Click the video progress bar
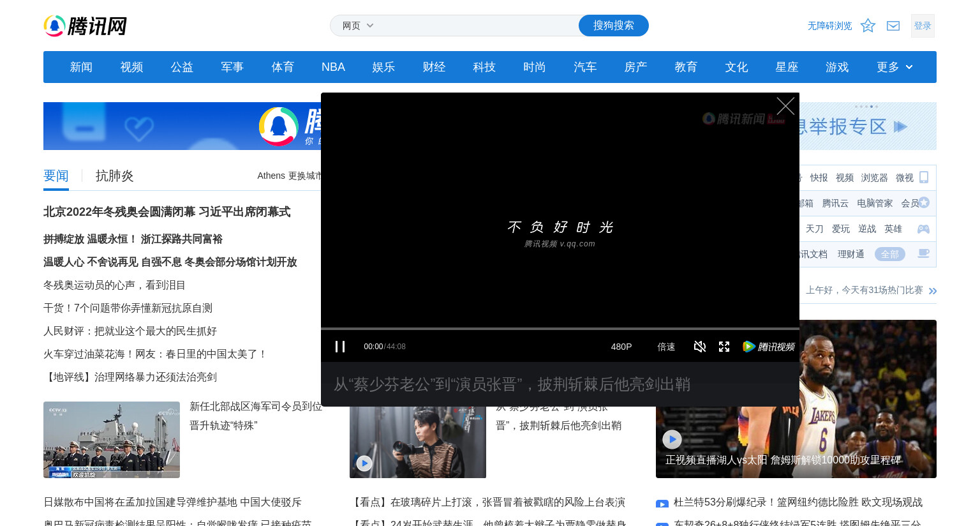 [x=560, y=329]
